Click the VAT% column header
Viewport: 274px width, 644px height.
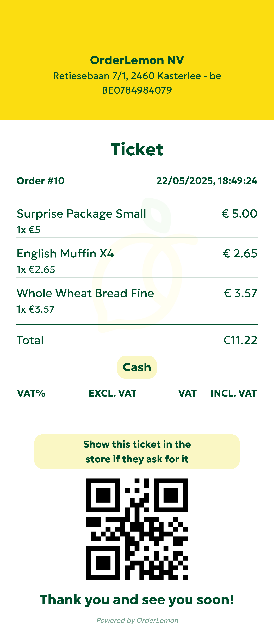click(x=31, y=393)
